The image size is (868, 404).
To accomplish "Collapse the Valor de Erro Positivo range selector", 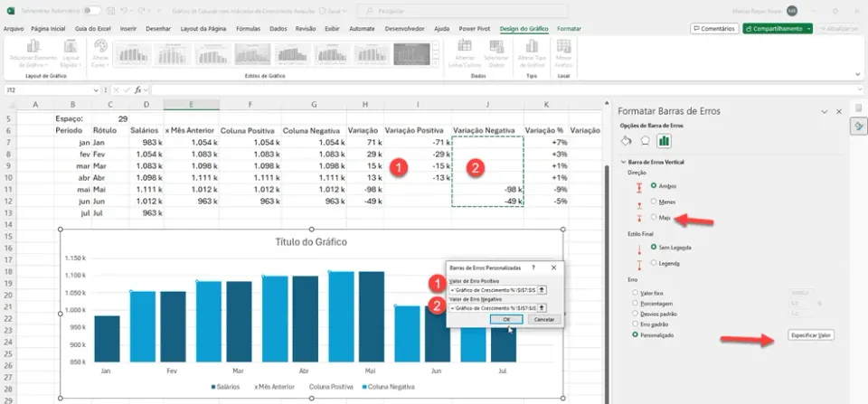I will pyautogui.click(x=542, y=289).
